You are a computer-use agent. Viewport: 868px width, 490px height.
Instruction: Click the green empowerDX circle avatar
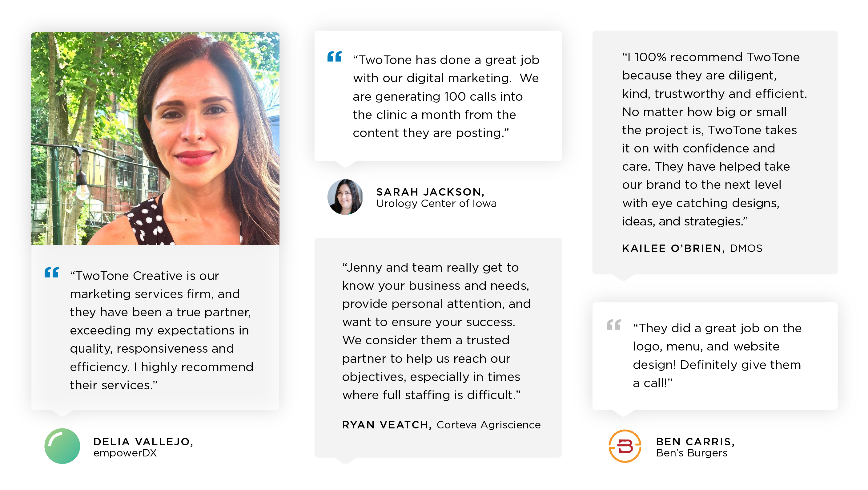click(x=62, y=446)
